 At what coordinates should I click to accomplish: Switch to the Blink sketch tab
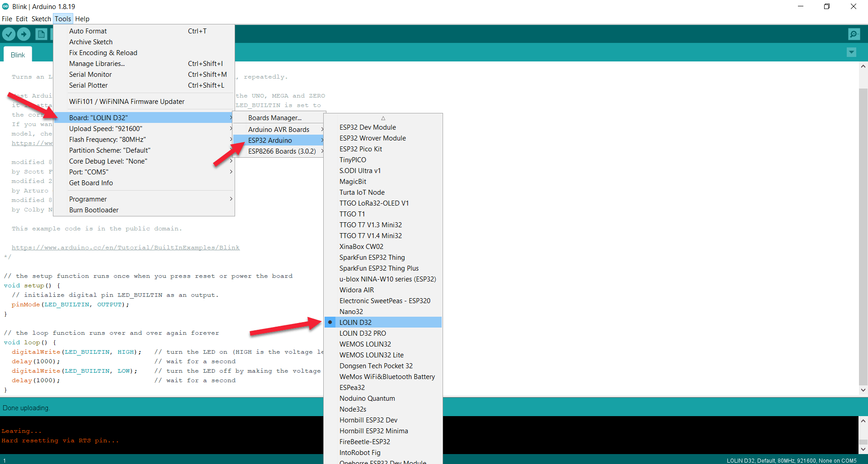[18, 55]
